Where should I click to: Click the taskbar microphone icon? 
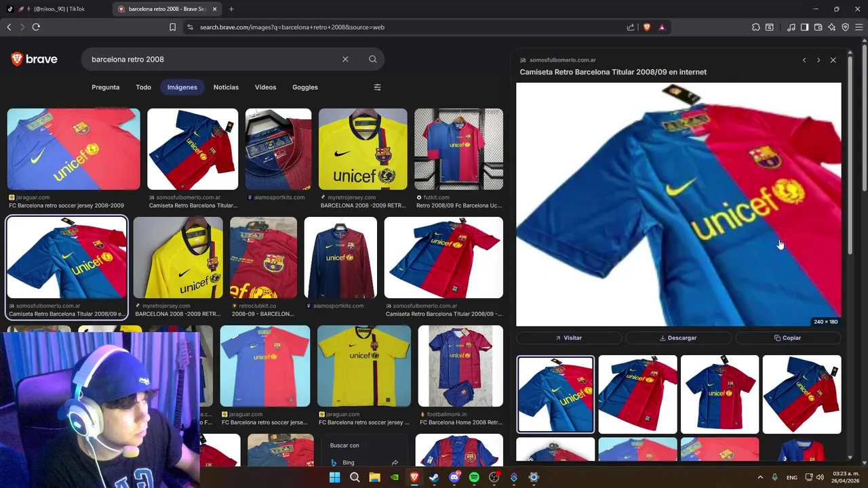[x=774, y=477]
